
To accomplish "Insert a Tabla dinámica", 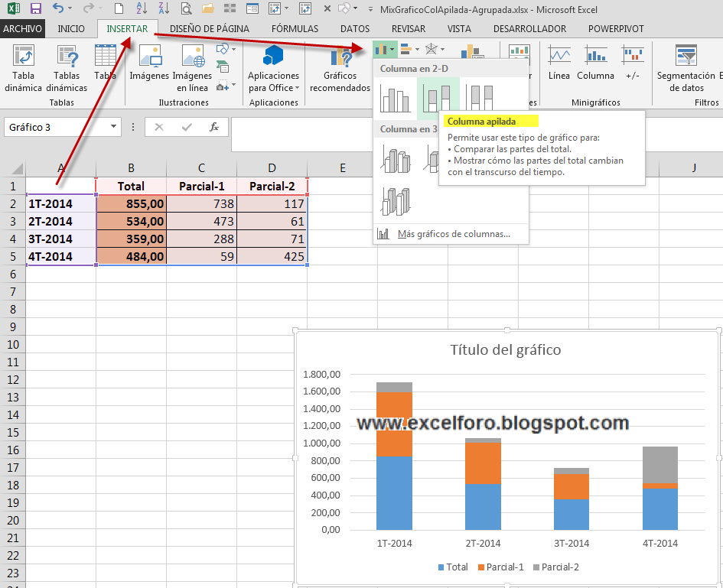I will pos(23,68).
